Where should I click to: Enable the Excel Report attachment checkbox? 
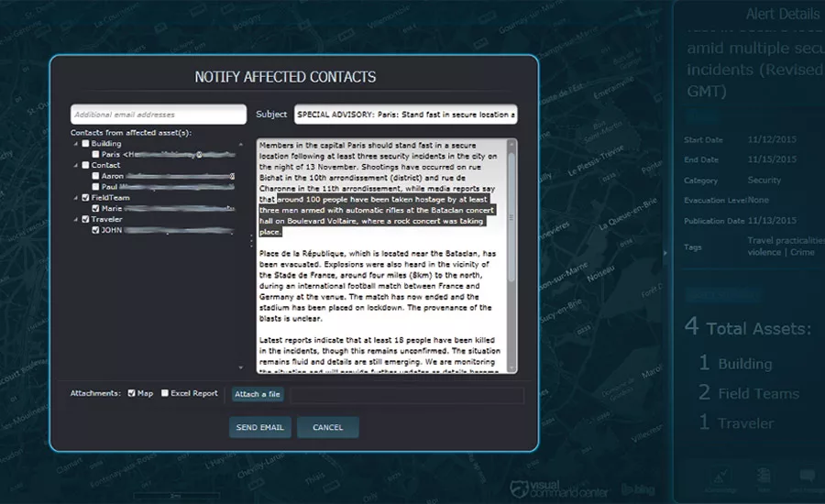point(165,393)
